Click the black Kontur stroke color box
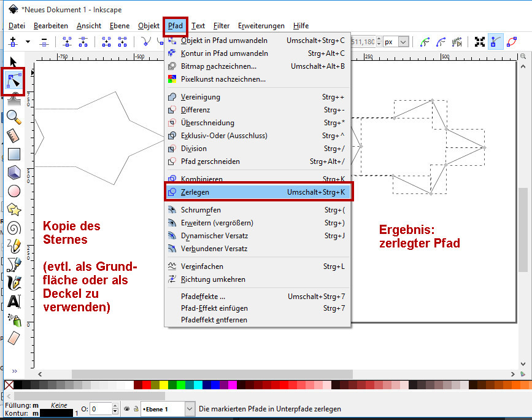Viewport: 532px width, 420px height. [56, 413]
